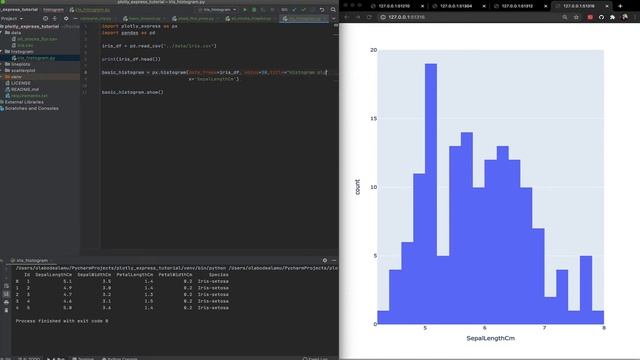Screen dimensions: 640x360
Task: Click the zoom magnifier icon in address bar
Action: click(565, 17)
